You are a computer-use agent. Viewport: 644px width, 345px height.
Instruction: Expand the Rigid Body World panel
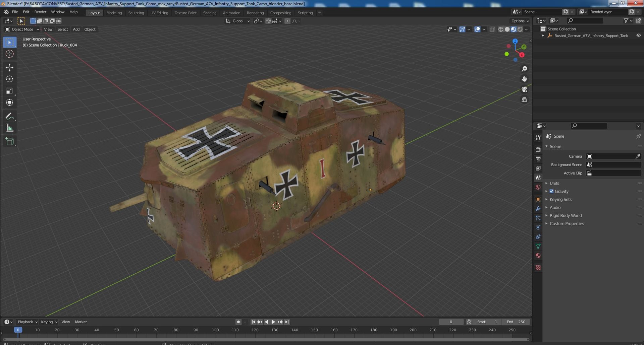[566, 215]
